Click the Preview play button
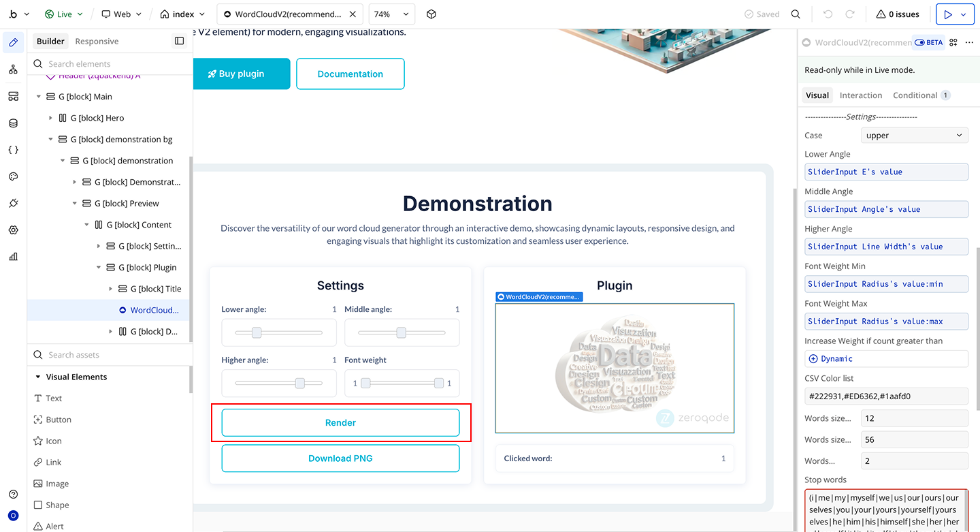 click(x=947, y=14)
